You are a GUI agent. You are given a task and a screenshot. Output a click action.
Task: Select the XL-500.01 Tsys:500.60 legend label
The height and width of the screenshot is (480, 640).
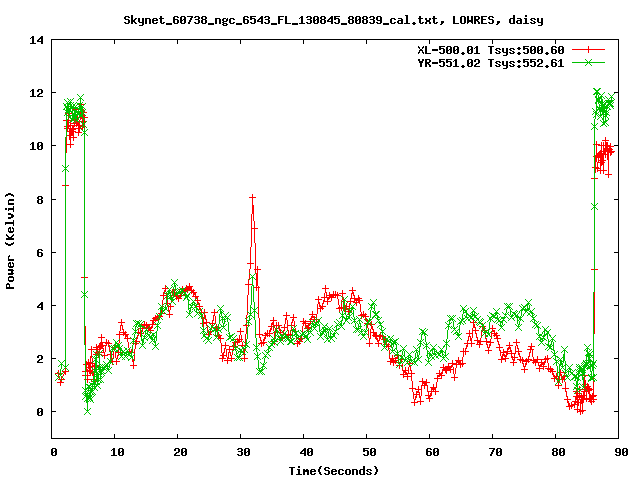pos(490,49)
